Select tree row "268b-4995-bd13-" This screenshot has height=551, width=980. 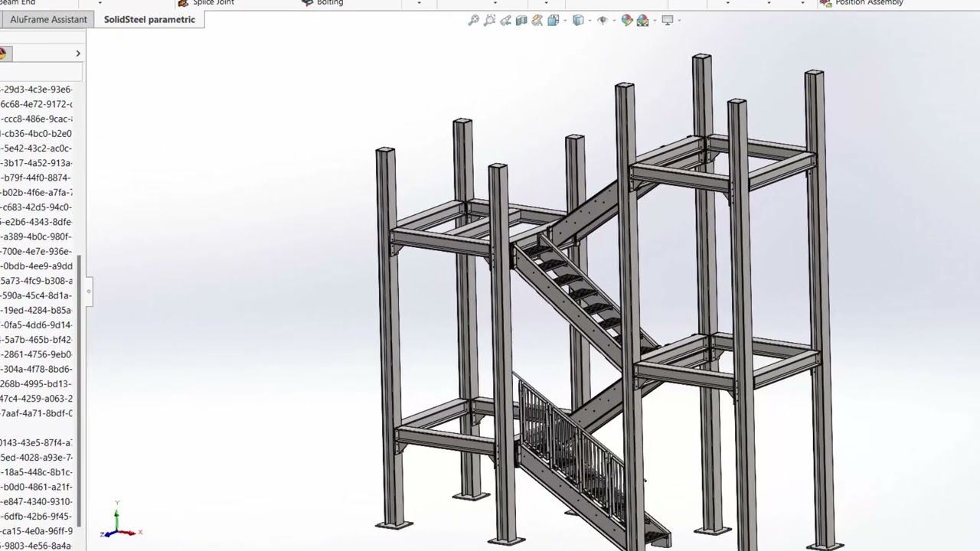pos(37,384)
